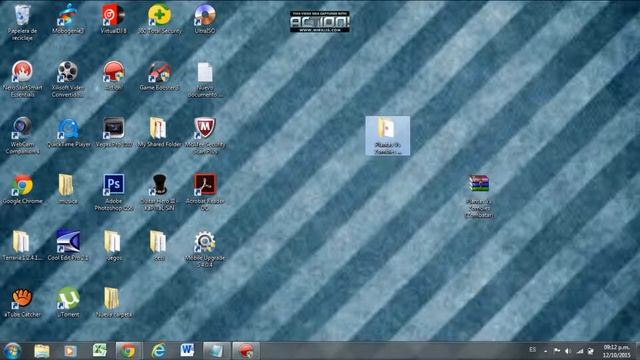Select the UltraISO desktop shortcut
640x360 pixels.
point(205,19)
